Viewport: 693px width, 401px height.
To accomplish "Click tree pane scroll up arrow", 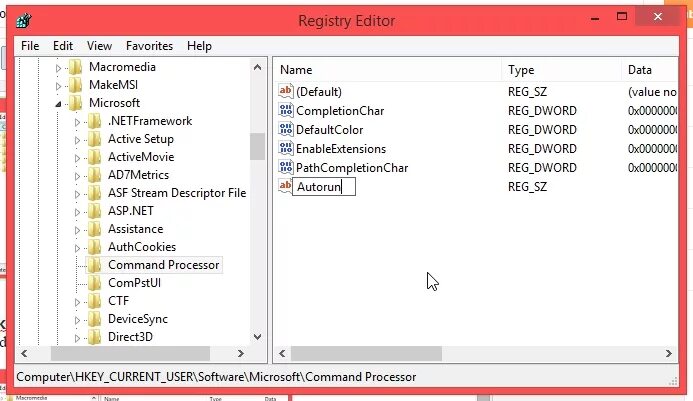I will coord(257,67).
